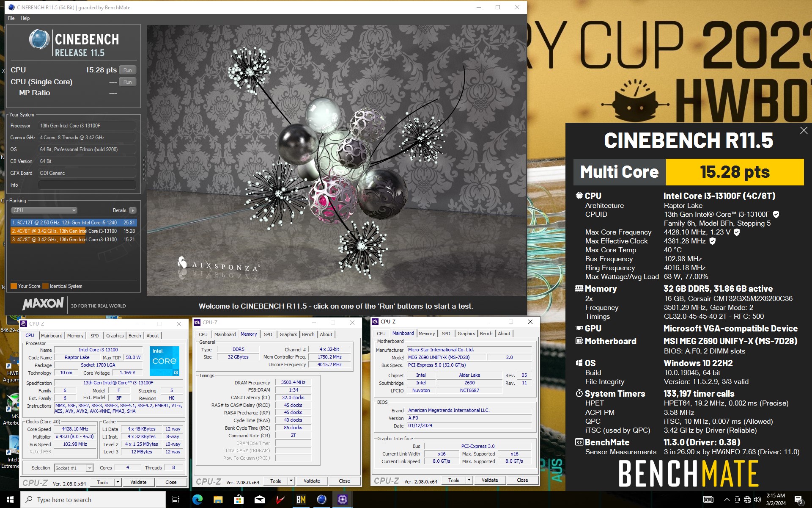Select ranking entry 6C/12T i5-12400 25.81
This screenshot has width=812, height=508.
click(x=74, y=222)
